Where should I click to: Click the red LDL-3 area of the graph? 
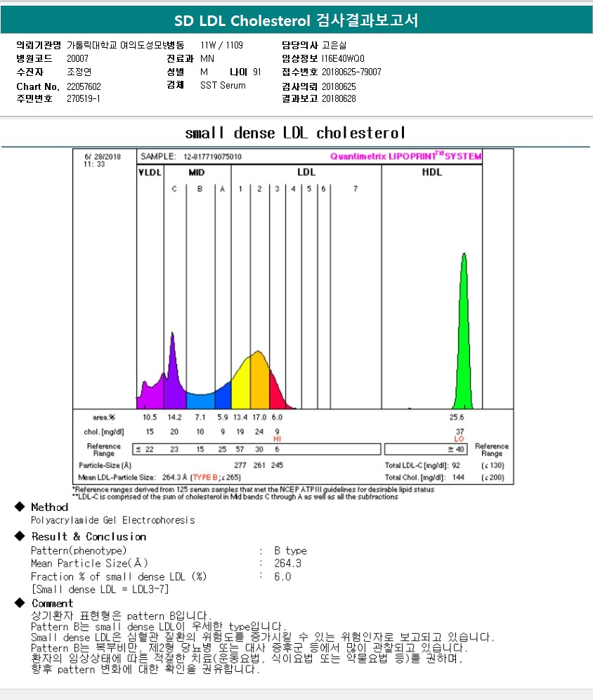(277, 395)
